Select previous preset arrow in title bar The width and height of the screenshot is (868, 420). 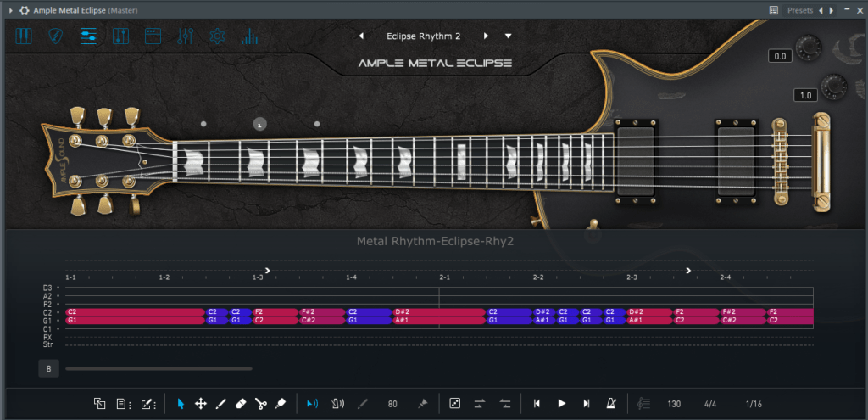[x=821, y=10]
